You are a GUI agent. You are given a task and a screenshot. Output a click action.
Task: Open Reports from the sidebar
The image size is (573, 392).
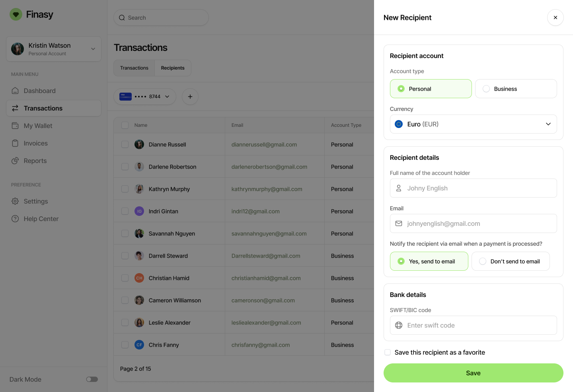click(54, 161)
